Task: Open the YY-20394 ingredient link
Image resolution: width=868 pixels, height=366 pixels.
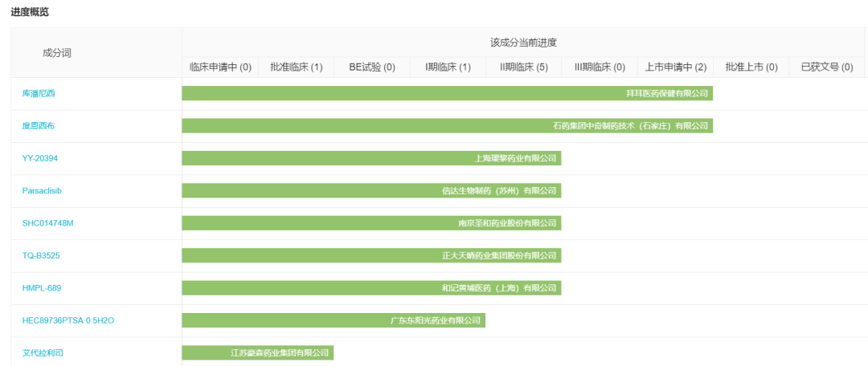Action: click(x=40, y=158)
